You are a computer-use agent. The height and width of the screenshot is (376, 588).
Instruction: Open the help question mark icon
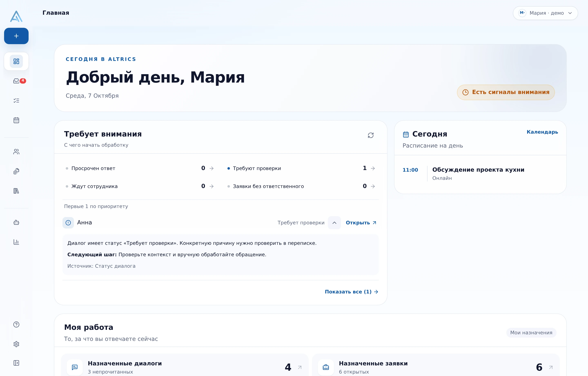(16, 325)
